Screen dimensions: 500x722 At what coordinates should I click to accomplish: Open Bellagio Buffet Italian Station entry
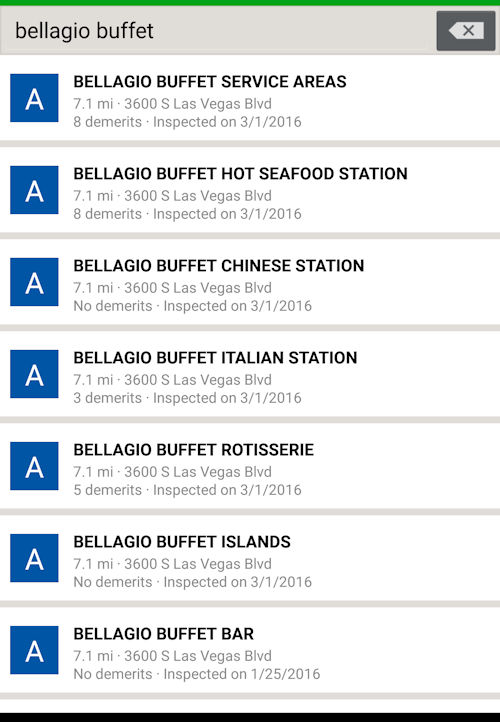[250, 374]
